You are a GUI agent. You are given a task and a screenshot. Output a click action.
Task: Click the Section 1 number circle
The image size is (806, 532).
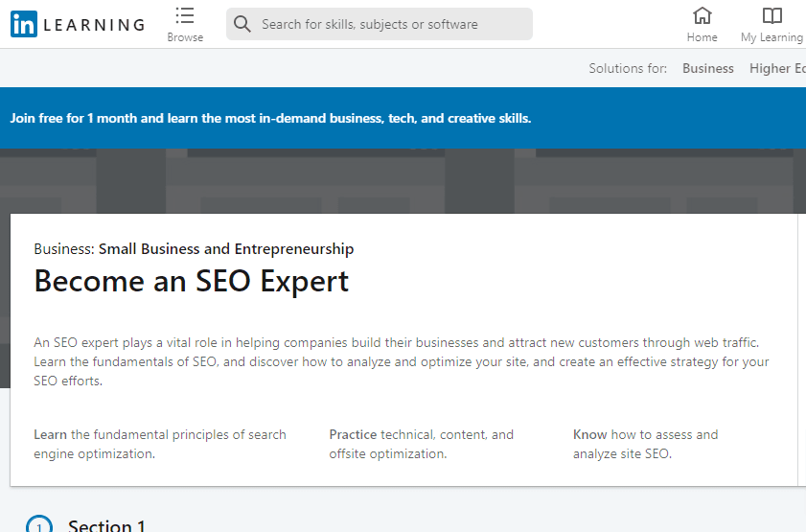(39, 526)
